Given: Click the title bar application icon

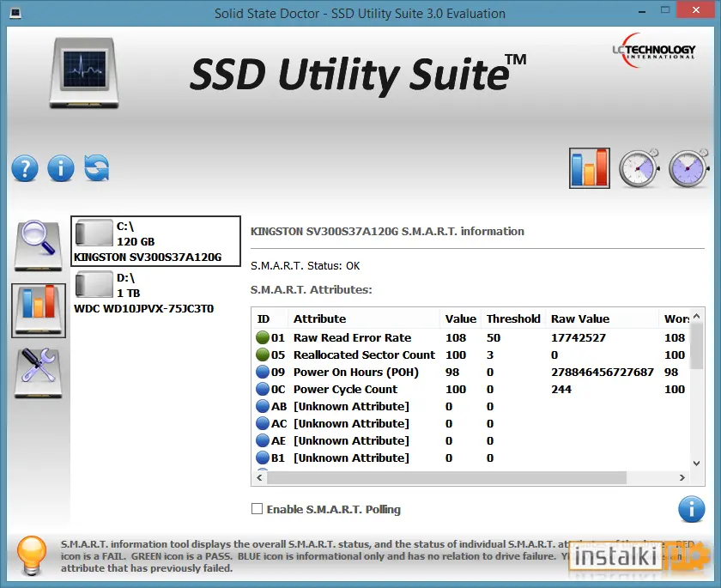Looking at the screenshot, I should pos(15,14).
